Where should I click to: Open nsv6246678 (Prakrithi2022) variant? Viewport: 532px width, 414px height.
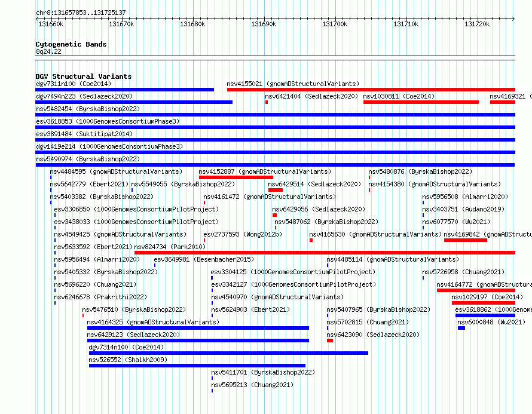(x=100, y=297)
